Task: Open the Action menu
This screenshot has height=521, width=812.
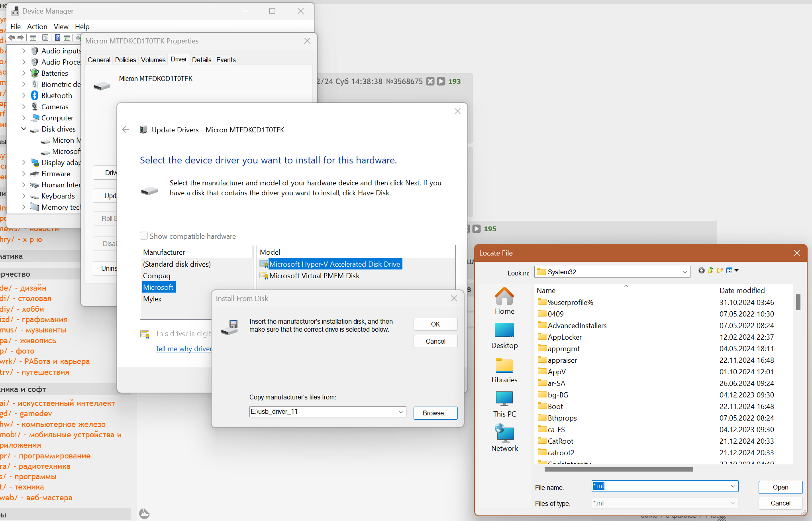Action: [x=37, y=26]
